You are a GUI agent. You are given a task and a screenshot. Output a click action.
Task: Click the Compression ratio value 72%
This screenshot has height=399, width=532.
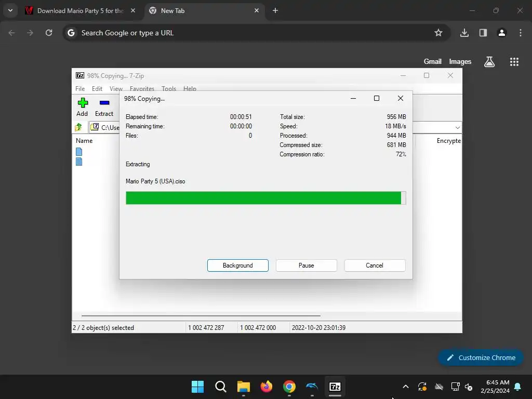pos(401,154)
